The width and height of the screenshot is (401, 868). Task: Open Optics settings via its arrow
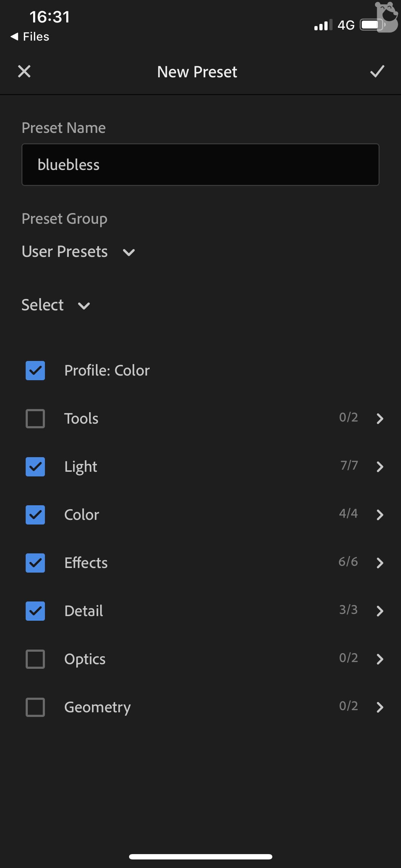(380, 659)
